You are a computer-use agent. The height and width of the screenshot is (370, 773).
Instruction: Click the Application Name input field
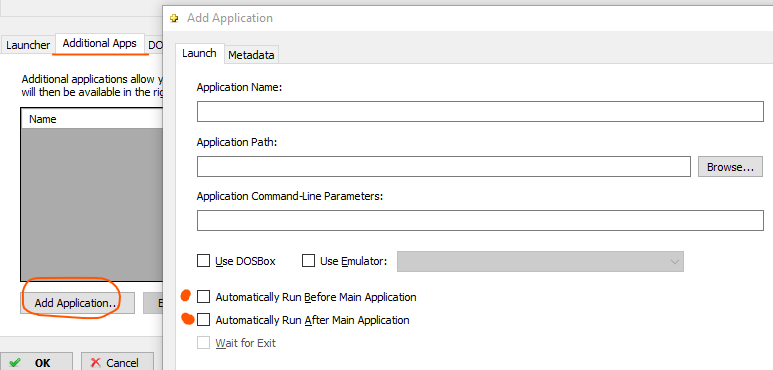(480, 111)
